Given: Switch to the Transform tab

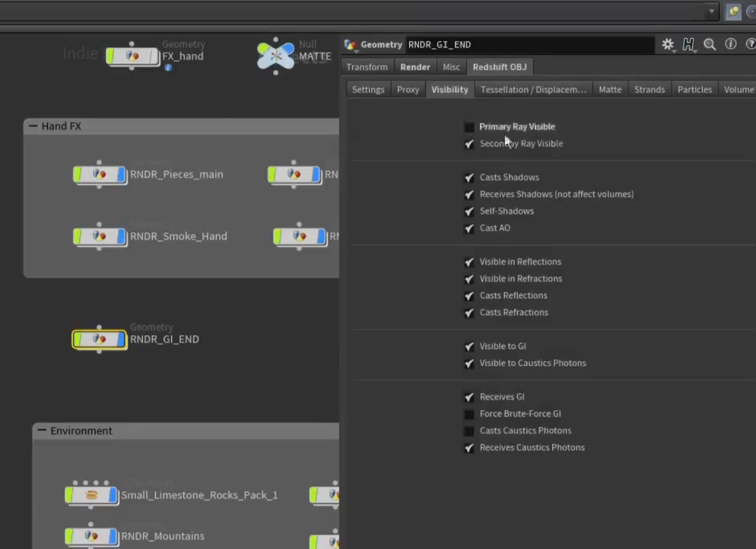Looking at the screenshot, I should [x=367, y=67].
